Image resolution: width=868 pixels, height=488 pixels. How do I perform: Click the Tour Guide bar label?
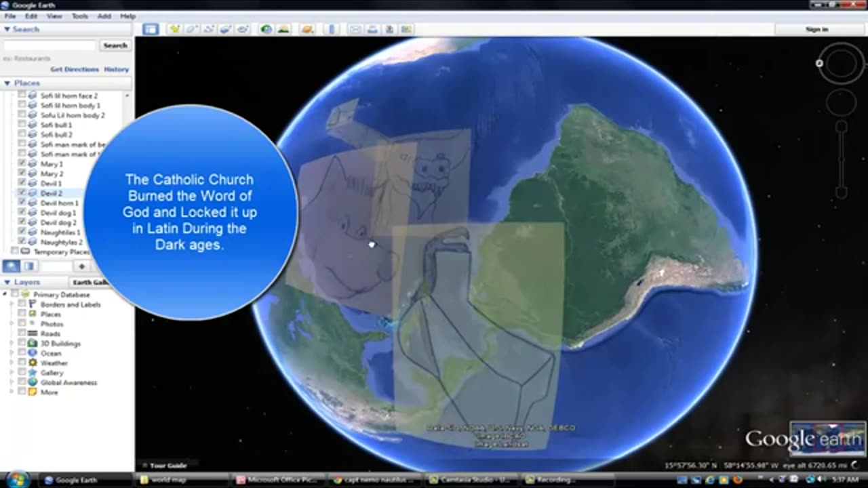[168, 465]
